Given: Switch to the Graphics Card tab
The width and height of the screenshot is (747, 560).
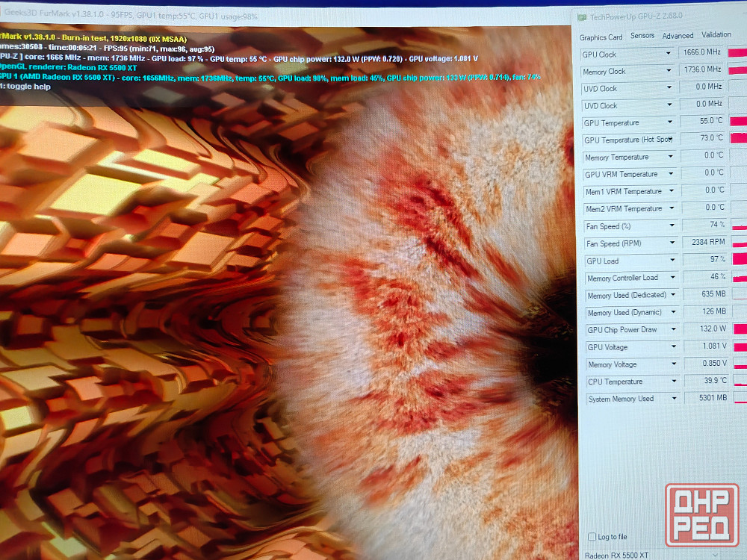Looking at the screenshot, I should (x=601, y=37).
